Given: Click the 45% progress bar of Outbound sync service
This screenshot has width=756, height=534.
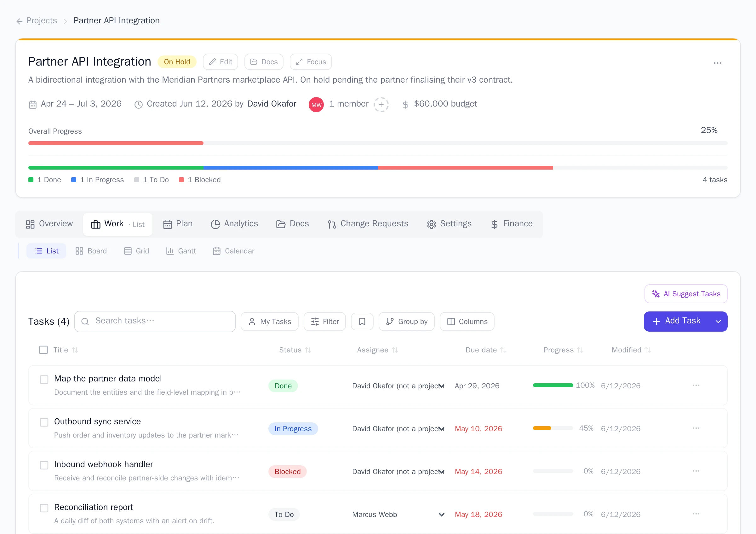Looking at the screenshot, I should (x=553, y=428).
